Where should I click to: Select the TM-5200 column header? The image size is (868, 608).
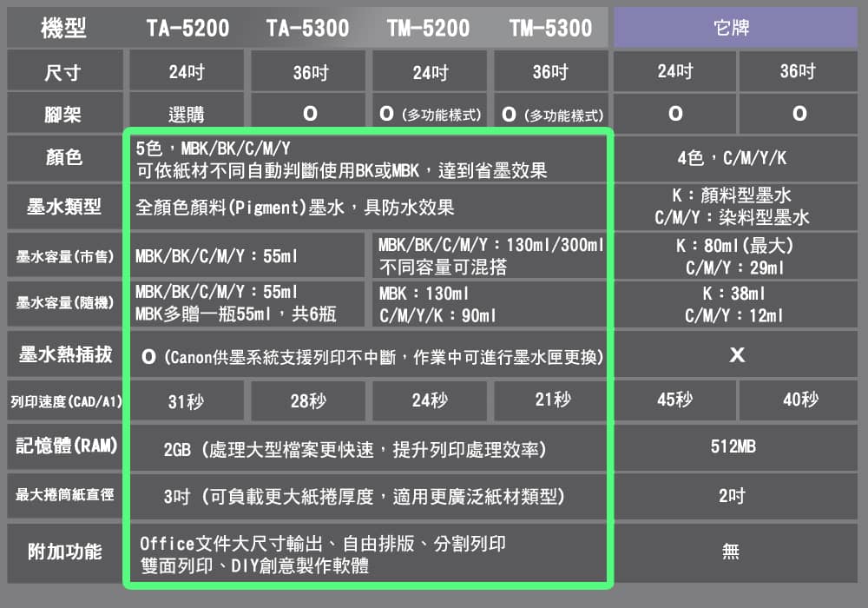pyautogui.click(x=429, y=28)
